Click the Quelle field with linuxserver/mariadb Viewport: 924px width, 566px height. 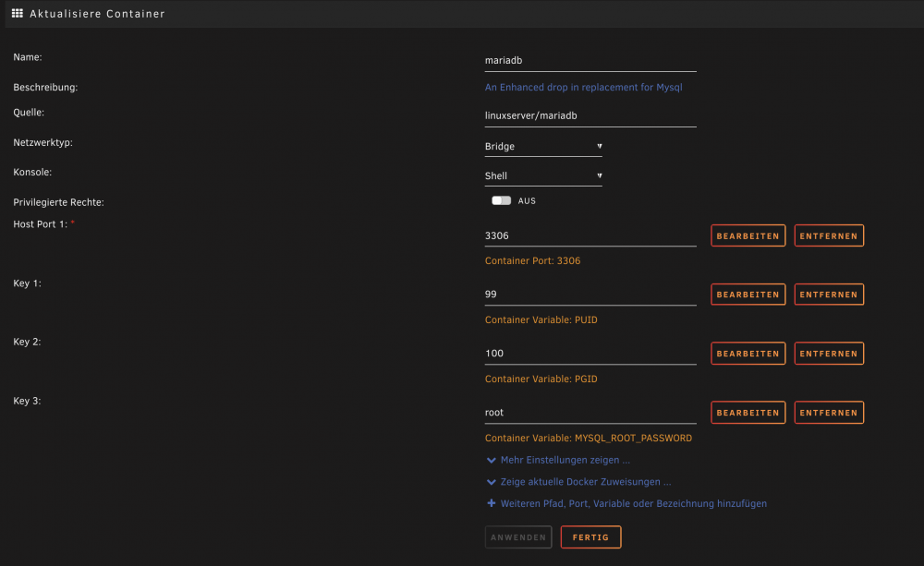click(590, 116)
